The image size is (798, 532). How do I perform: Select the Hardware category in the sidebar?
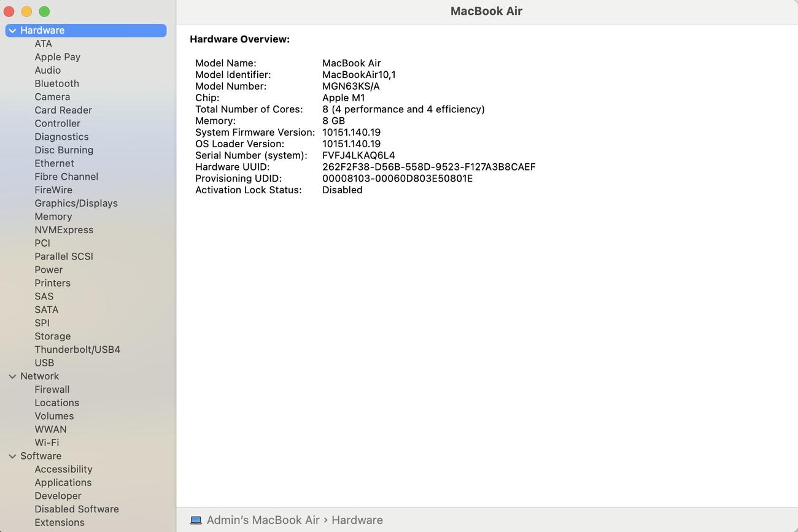tap(86, 30)
